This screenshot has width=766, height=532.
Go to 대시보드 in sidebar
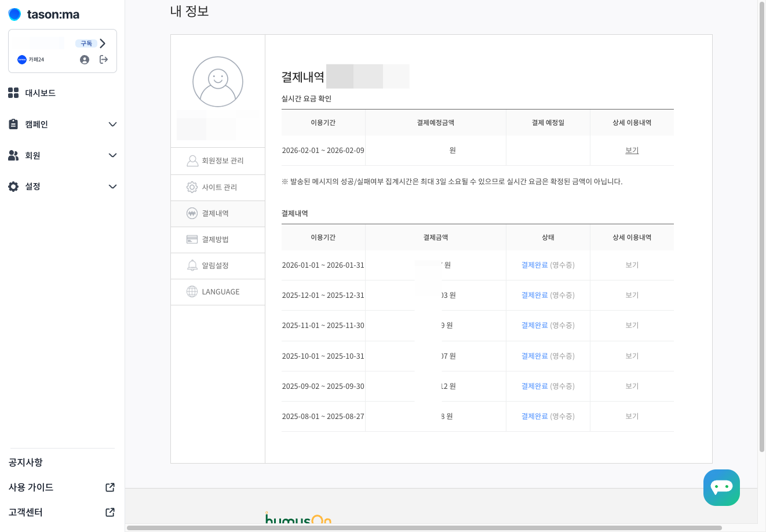40,93
